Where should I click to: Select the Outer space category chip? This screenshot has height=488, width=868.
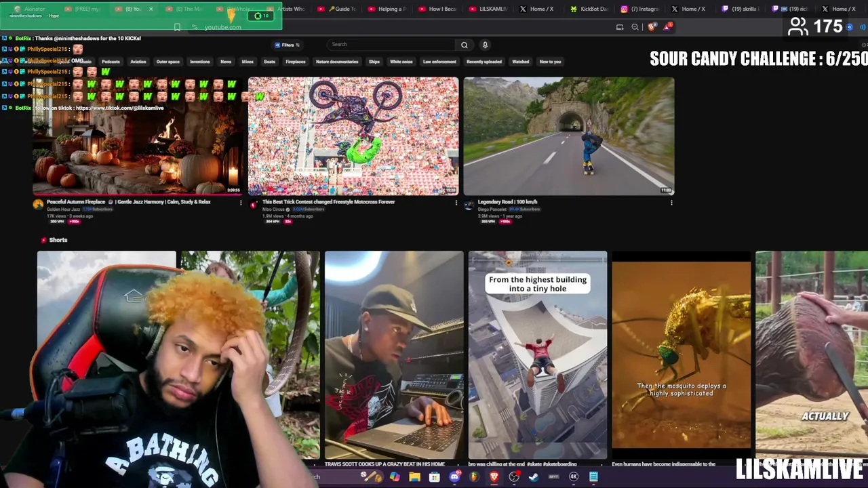168,62
